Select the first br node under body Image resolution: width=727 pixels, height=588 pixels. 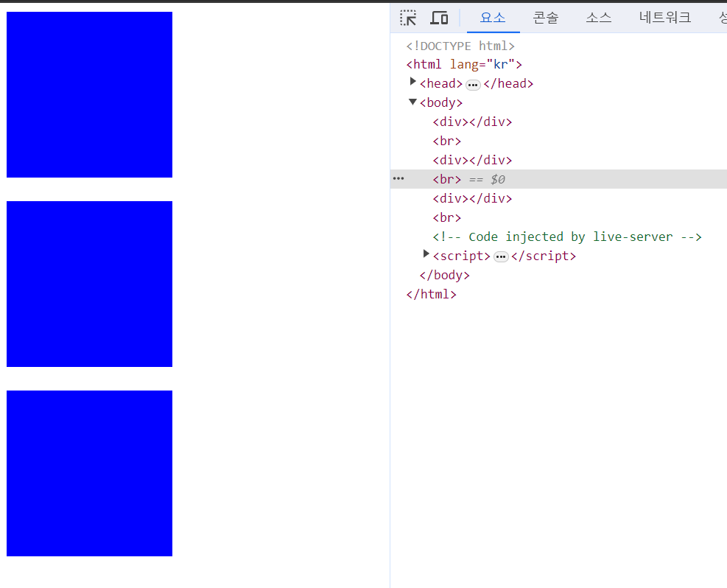click(447, 141)
